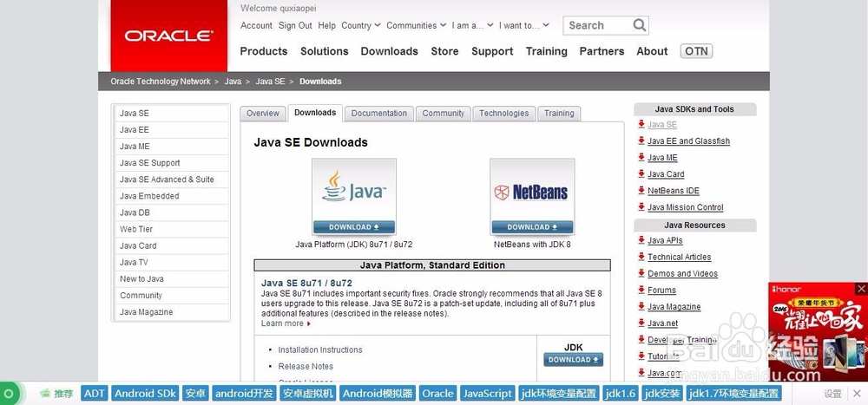Click the Java coffee cup logo image
Viewport: 868px width, 405px height.
pyautogui.click(x=354, y=189)
